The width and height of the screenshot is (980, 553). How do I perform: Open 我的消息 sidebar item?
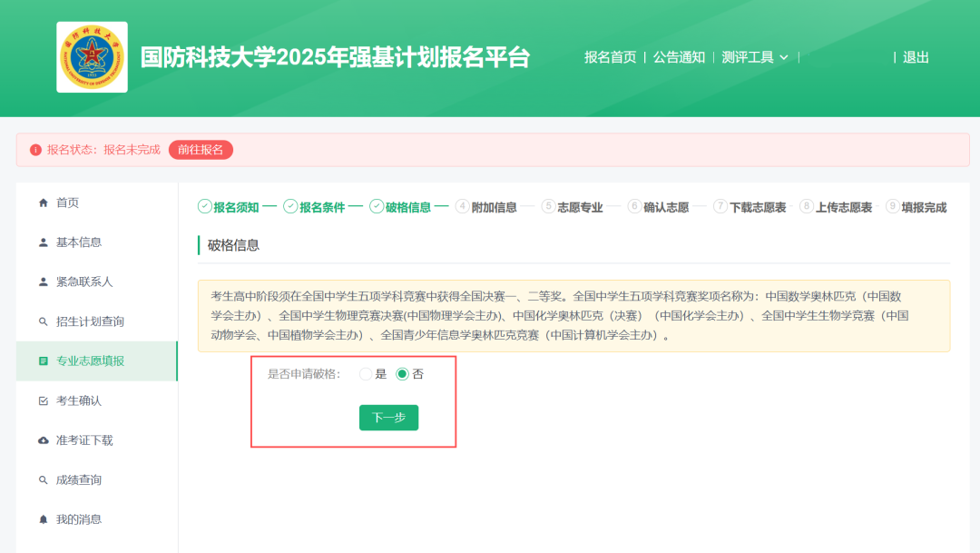(x=97, y=519)
